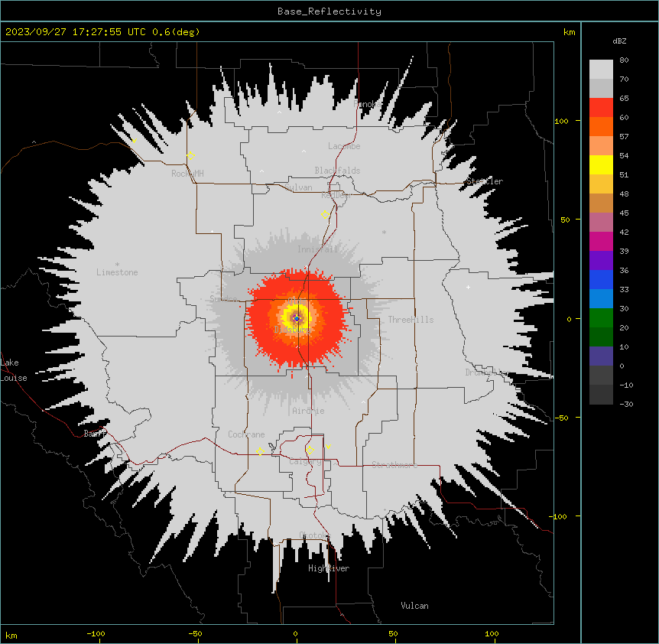Click the Limestone label on the map
The image size is (659, 644).
point(117,272)
